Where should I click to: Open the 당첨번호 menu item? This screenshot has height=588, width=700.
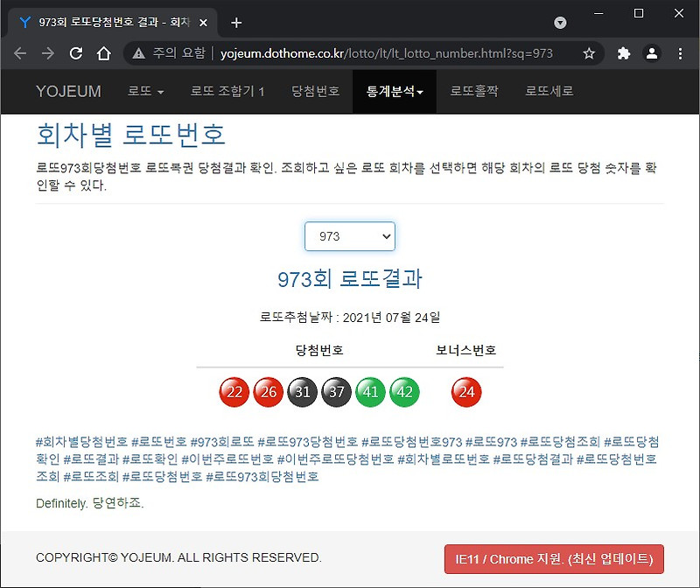click(315, 91)
